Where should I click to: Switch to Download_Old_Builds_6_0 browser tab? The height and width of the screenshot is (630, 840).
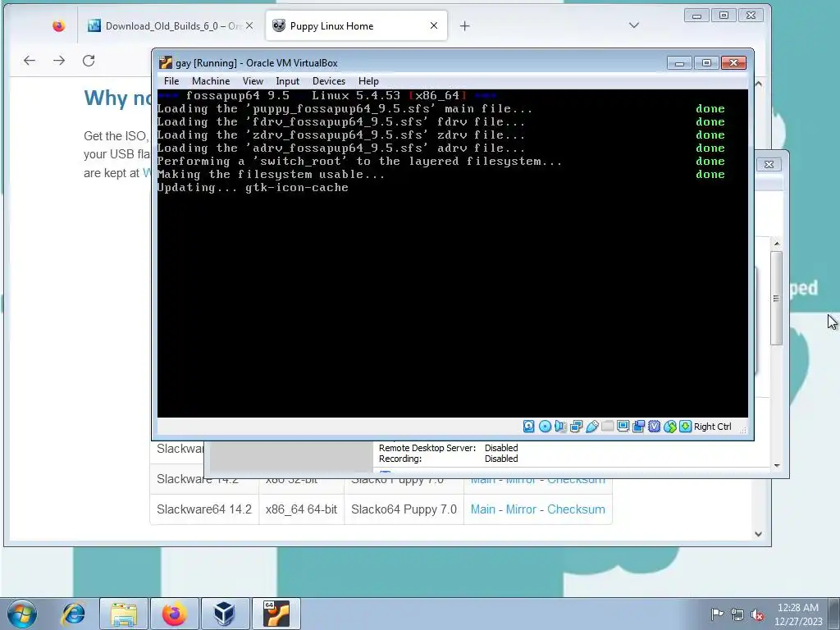tap(171, 25)
